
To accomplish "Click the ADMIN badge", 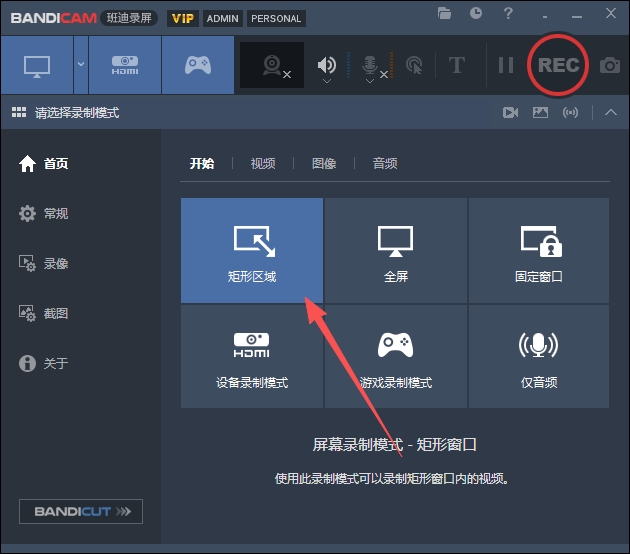I will pos(223,18).
